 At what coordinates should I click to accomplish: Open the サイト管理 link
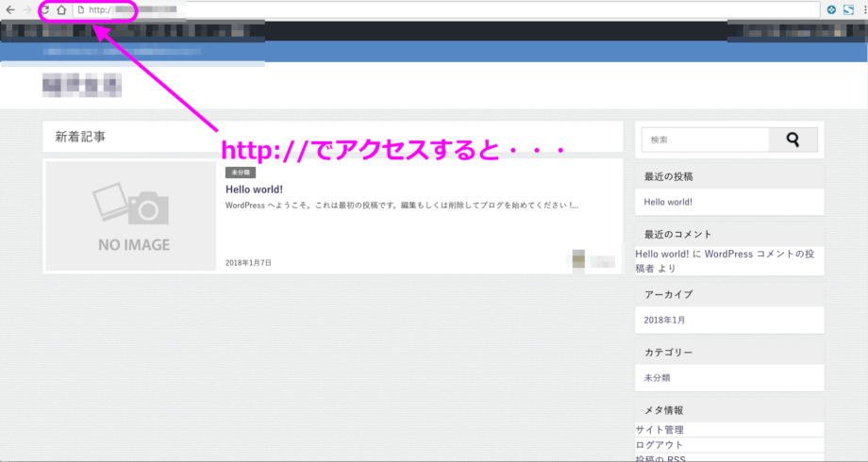(659, 430)
